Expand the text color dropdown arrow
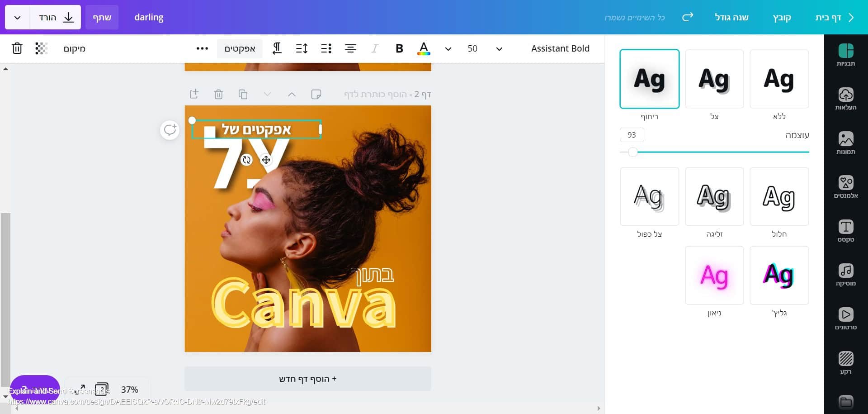Image resolution: width=868 pixels, height=414 pixels. [x=448, y=49]
